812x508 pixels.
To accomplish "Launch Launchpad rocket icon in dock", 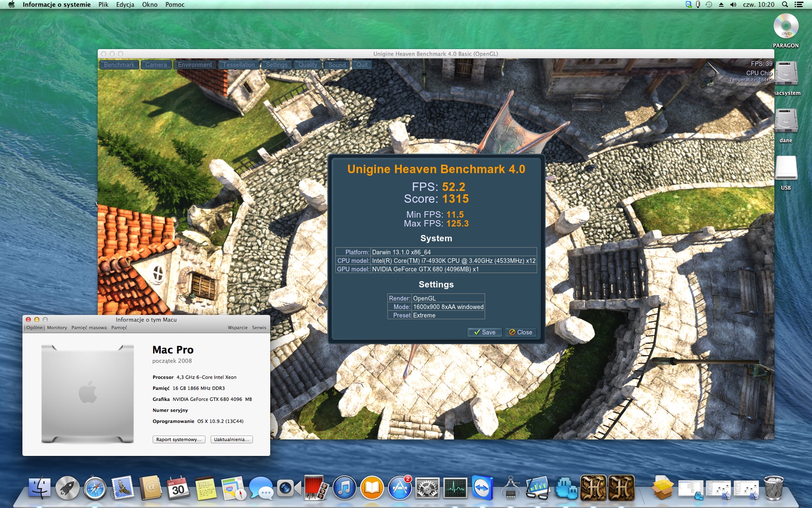I will click(x=67, y=488).
